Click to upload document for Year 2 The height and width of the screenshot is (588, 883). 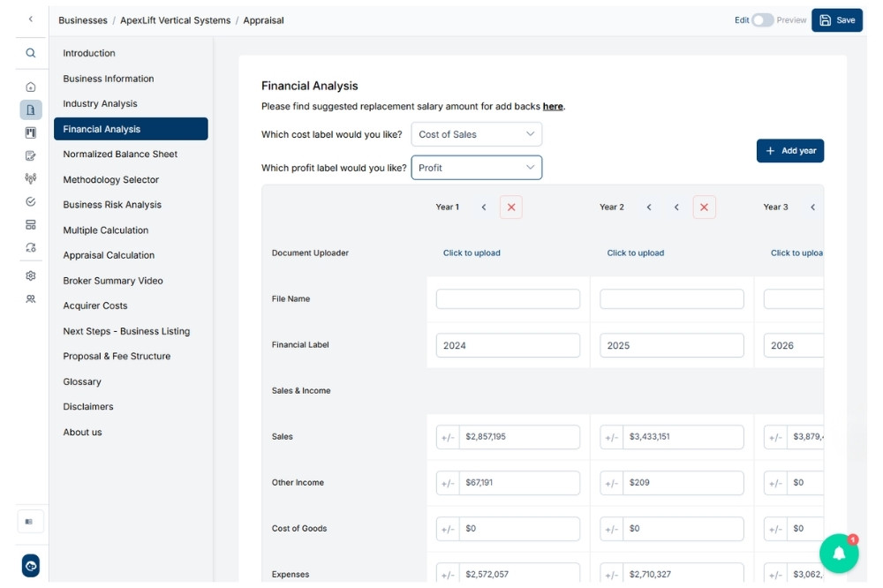point(635,253)
